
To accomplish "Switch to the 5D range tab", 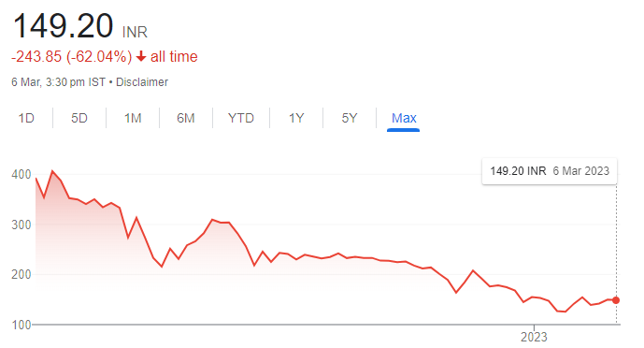I will 79,118.
